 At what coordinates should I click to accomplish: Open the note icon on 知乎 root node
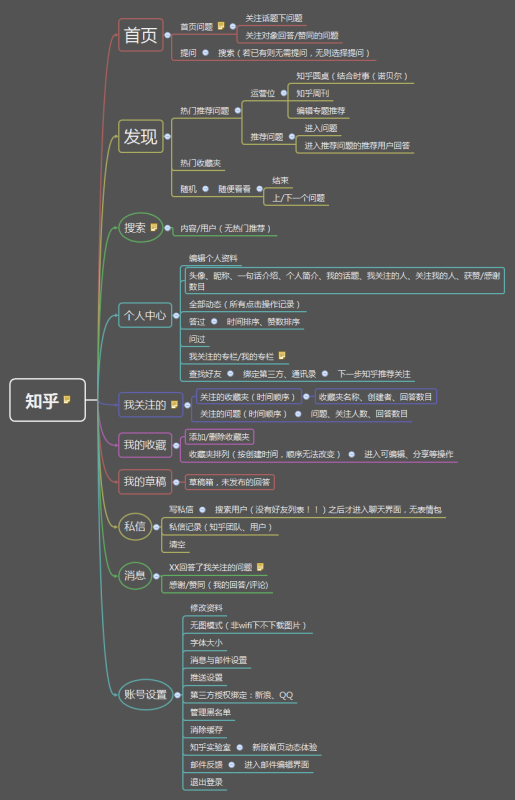point(67,400)
